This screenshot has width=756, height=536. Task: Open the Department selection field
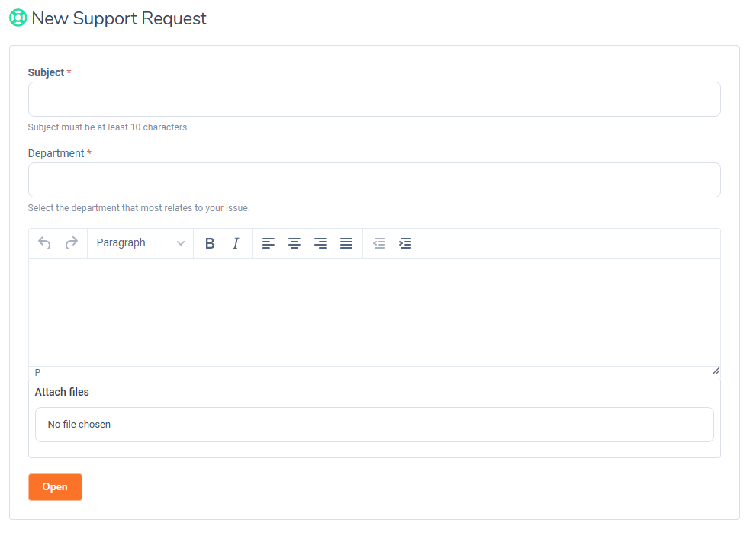[374, 180]
